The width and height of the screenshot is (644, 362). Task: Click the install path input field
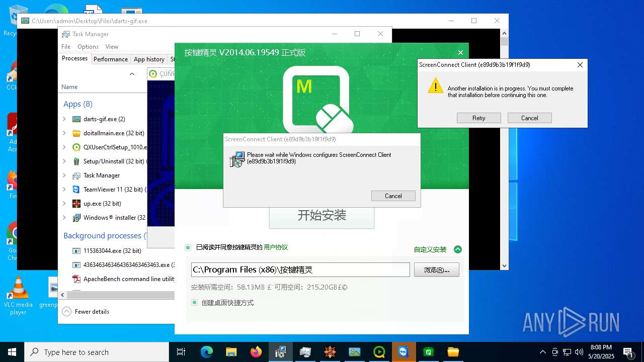[x=300, y=269]
